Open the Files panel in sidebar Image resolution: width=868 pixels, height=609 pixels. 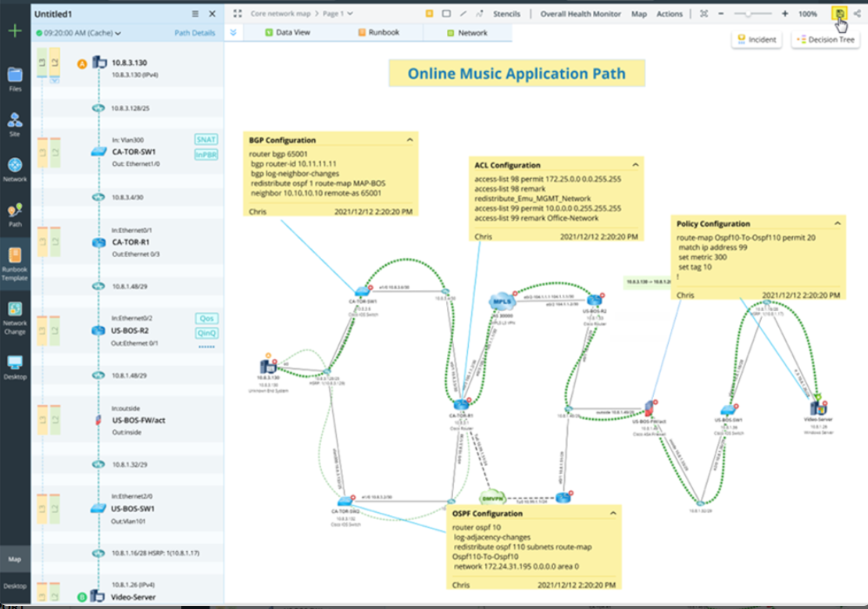[15, 77]
